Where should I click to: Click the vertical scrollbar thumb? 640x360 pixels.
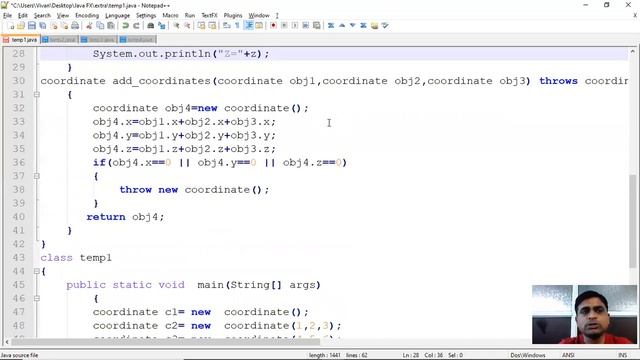(632, 220)
